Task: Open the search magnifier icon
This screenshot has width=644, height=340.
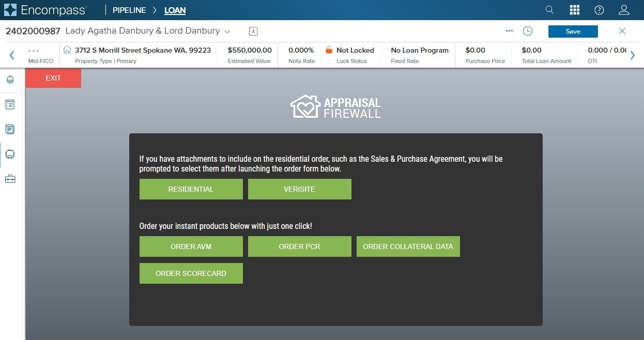Action: pyautogui.click(x=549, y=10)
